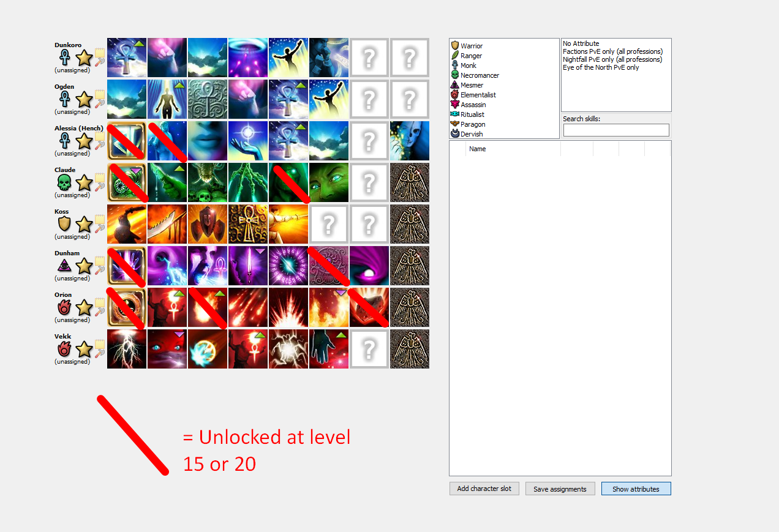Select No Attribute in the attribute list
The height and width of the screenshot is (532, 779).
point(581,43)
